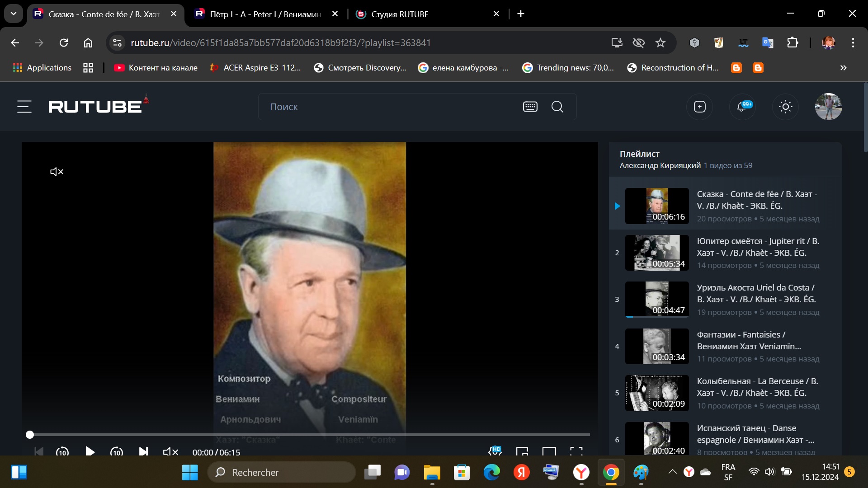Enter fullscreen mode in video player

coord(576,452)
